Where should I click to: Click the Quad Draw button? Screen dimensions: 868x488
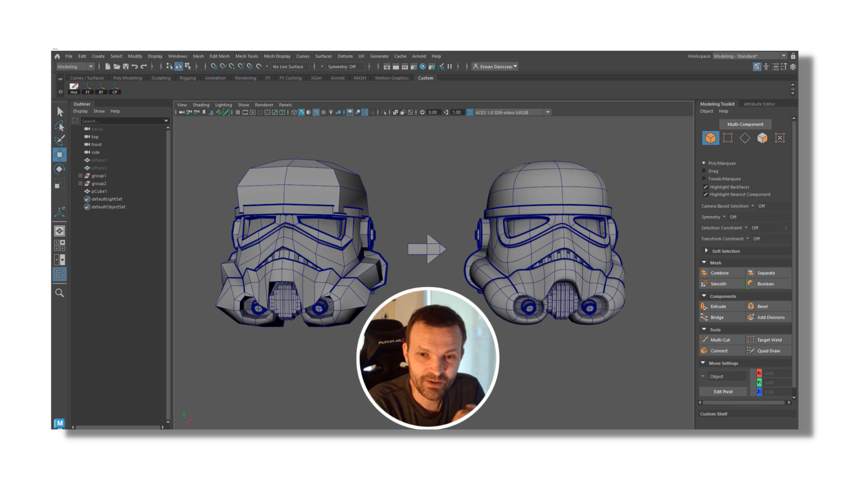pyautogui.click(x=768, y=351)
